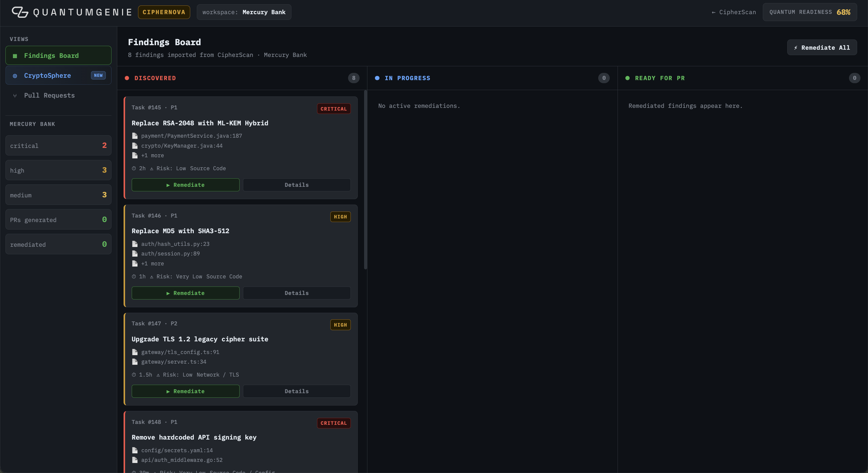Click the Ready for PR count badge

click(854, 78)
